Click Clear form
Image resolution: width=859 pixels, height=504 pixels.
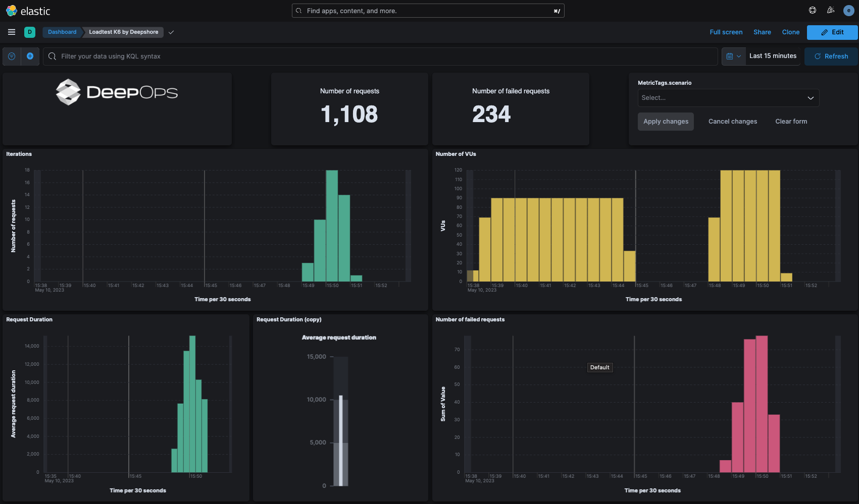(x=791, y=122)
